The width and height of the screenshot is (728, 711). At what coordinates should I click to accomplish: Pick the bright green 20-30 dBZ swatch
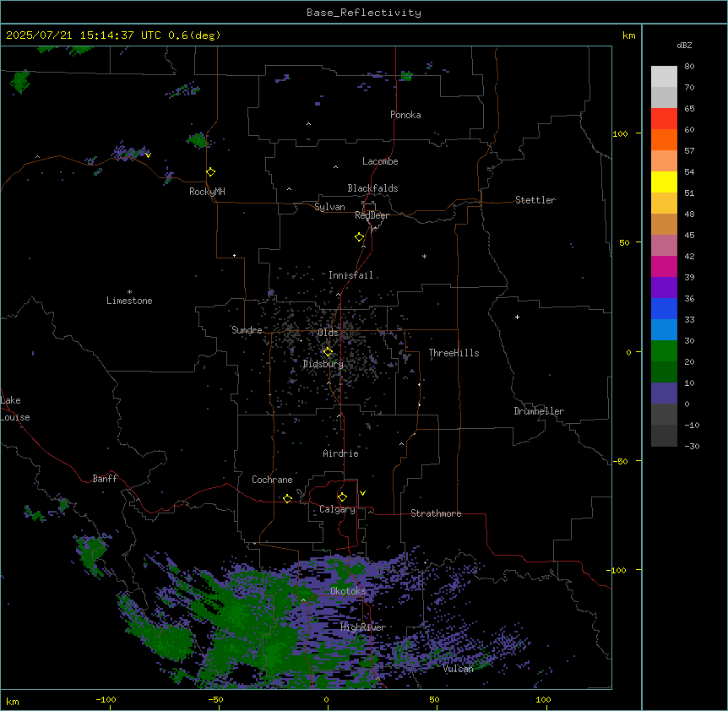pos(664,351)
